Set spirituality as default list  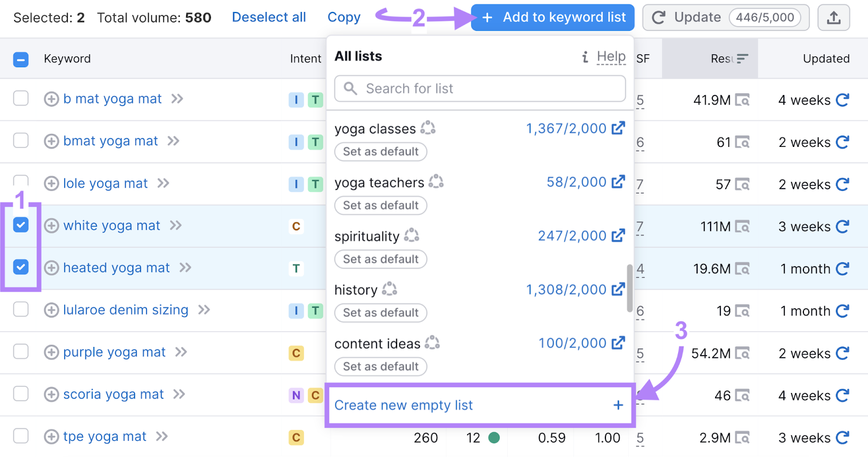381,259
